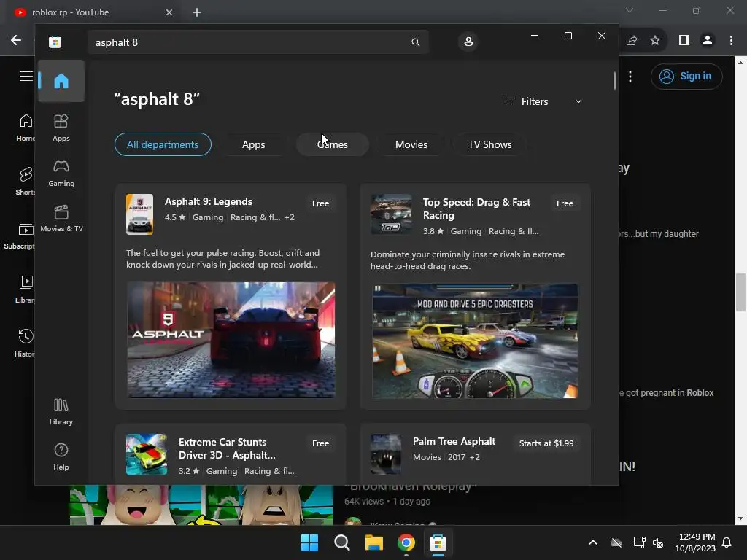Select Movies filter tab

tap(411, 144)
